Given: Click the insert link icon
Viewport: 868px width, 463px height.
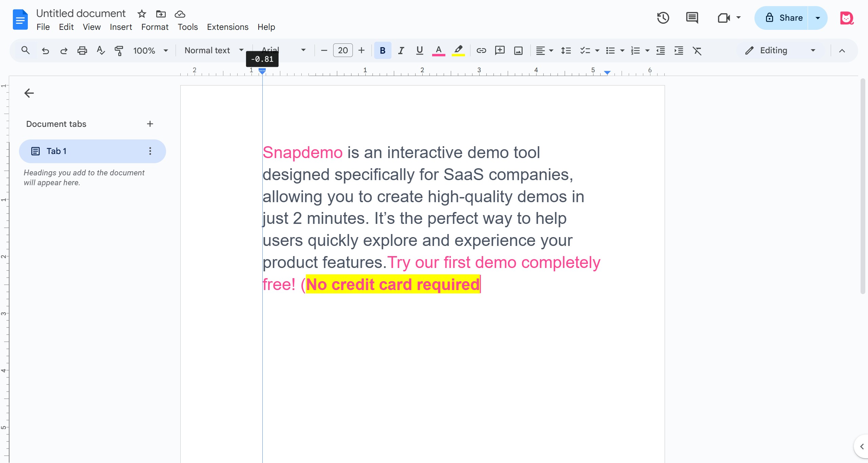Looking at the screenshot, I should coord(481,51).
